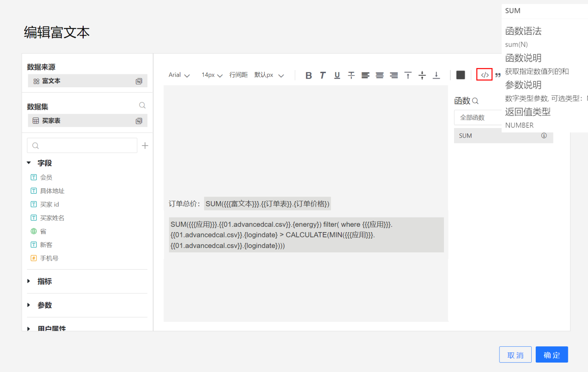Set vertical alignment to top

(x=408, y=75)
